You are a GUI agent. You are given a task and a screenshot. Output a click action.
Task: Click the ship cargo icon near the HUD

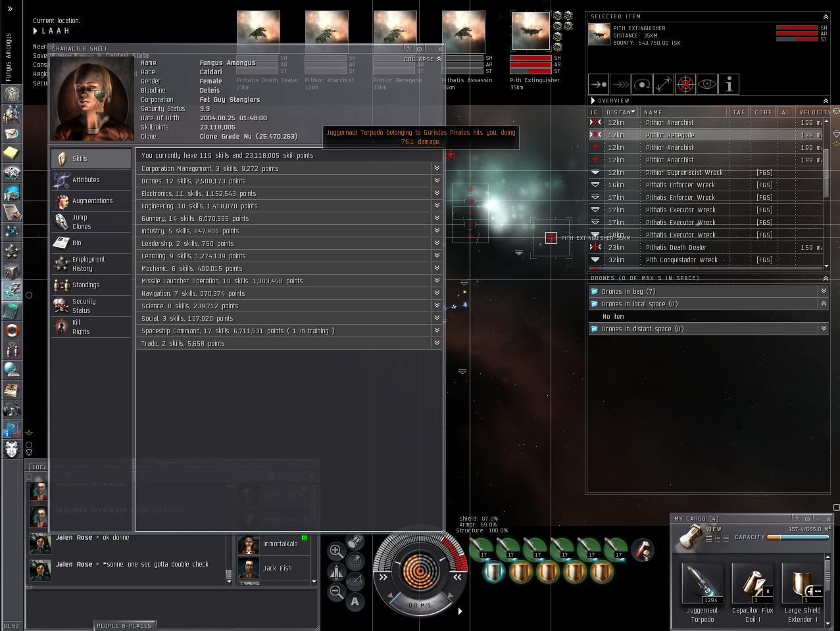(355, 542)
